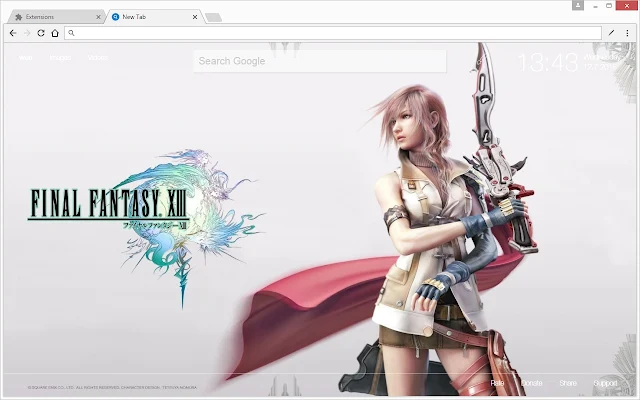
Task: Click the Share link at the bottom
Action: click(568, 383)
